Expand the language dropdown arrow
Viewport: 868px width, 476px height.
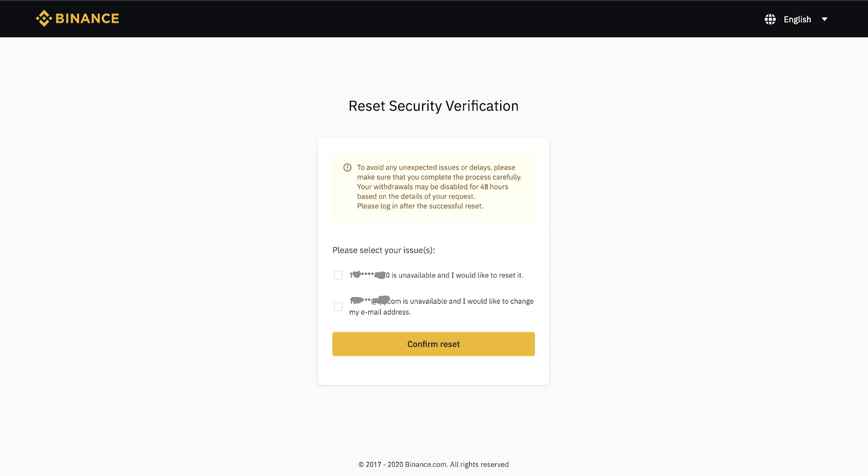pos(825,20)
